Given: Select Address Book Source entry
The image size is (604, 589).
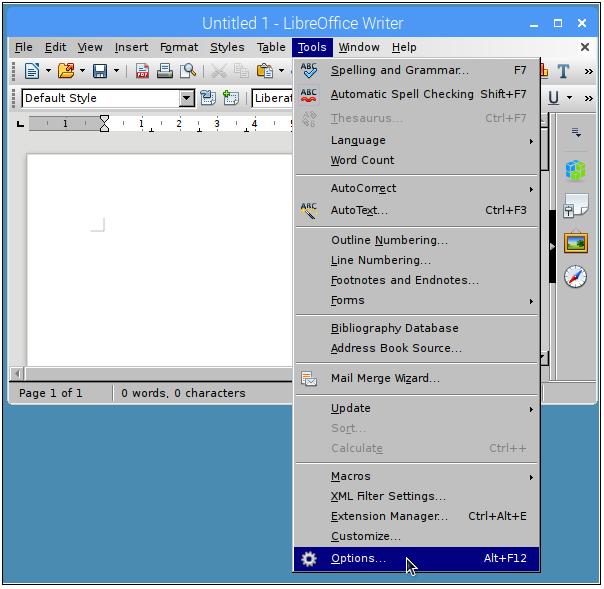Looking at the screenshot, I should point(416,348).
